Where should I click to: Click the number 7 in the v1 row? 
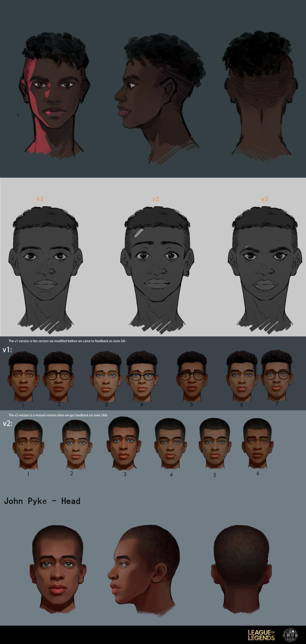pos(277,404)
